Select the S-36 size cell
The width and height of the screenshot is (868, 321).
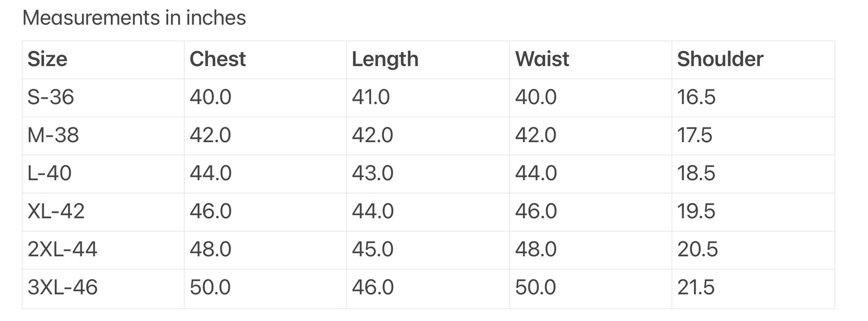tap(50, 97)
